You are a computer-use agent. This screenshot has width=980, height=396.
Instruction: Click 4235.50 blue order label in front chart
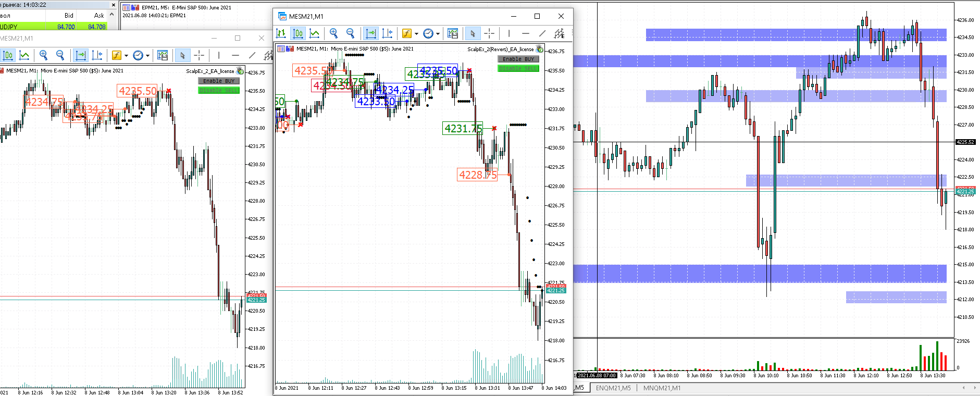coord(438,70)
